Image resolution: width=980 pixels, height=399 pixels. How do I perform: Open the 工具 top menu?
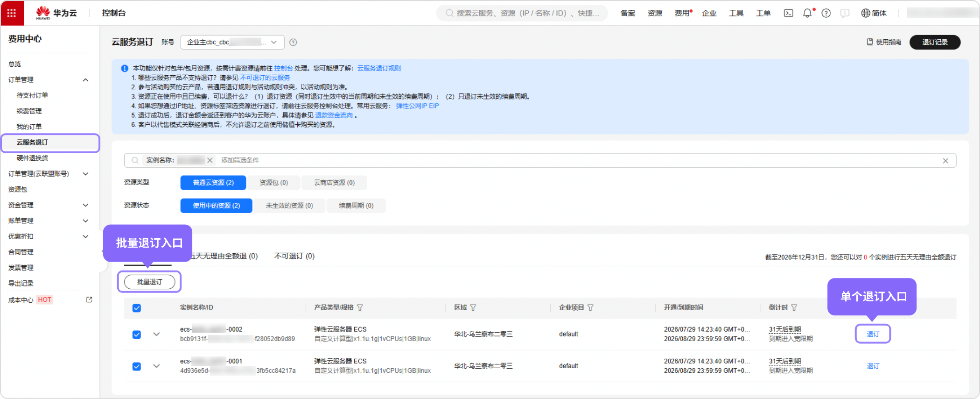[736, 13]
